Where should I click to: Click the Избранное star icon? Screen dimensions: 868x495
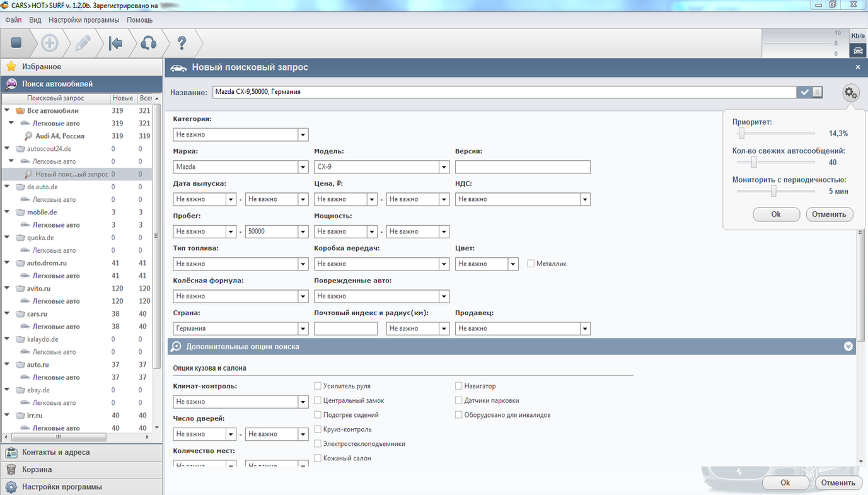click(11, 66)
